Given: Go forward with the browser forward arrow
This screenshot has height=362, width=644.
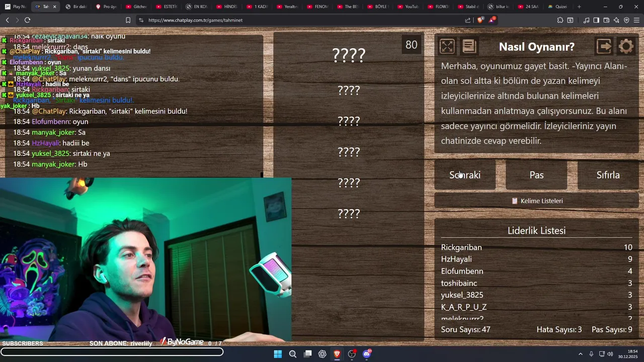Looking at the screenshot, I should tap(17, 20).
